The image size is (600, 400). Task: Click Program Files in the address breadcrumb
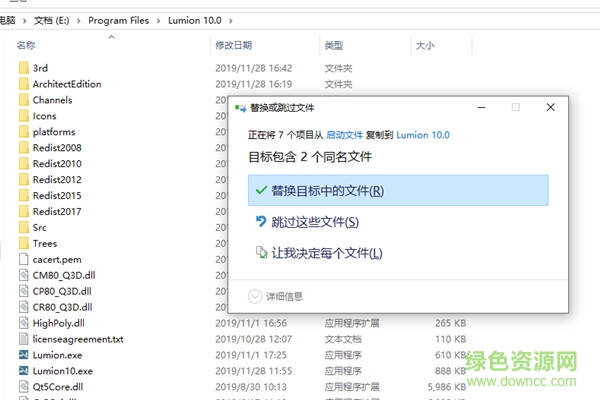click(119, 20)
